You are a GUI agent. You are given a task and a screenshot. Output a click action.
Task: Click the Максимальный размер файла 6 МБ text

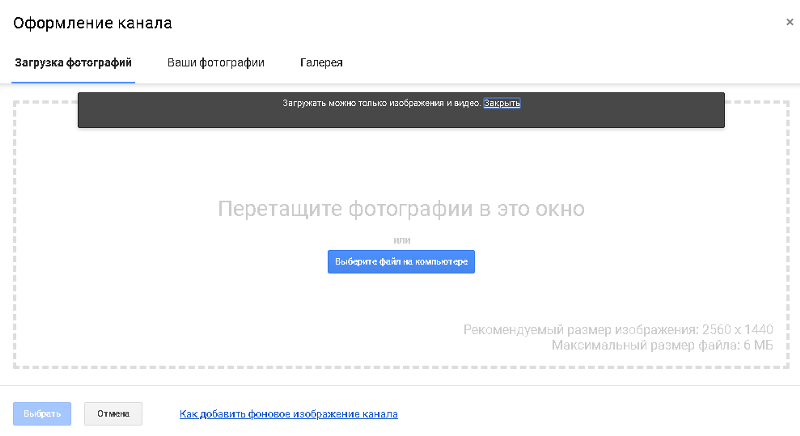pos(662,345)
